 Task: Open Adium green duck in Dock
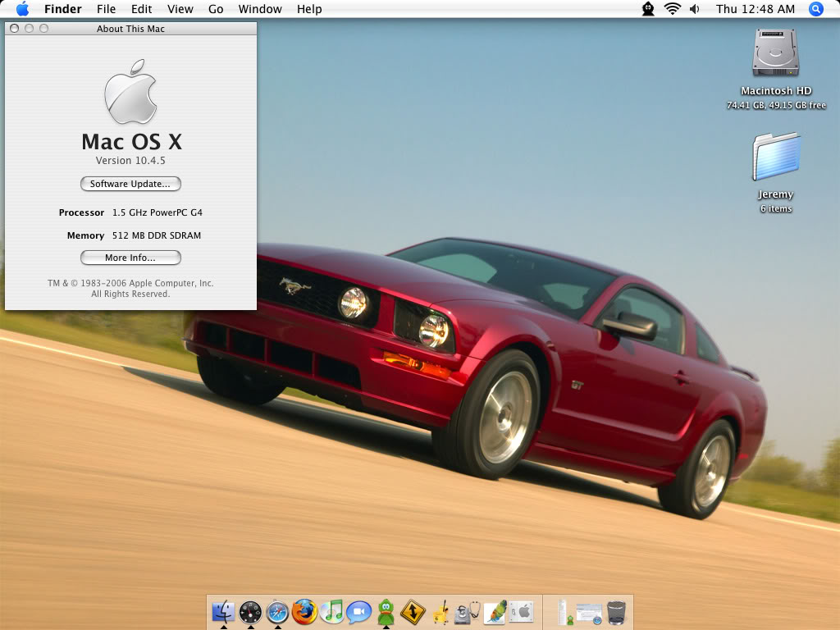coord(386,612)
